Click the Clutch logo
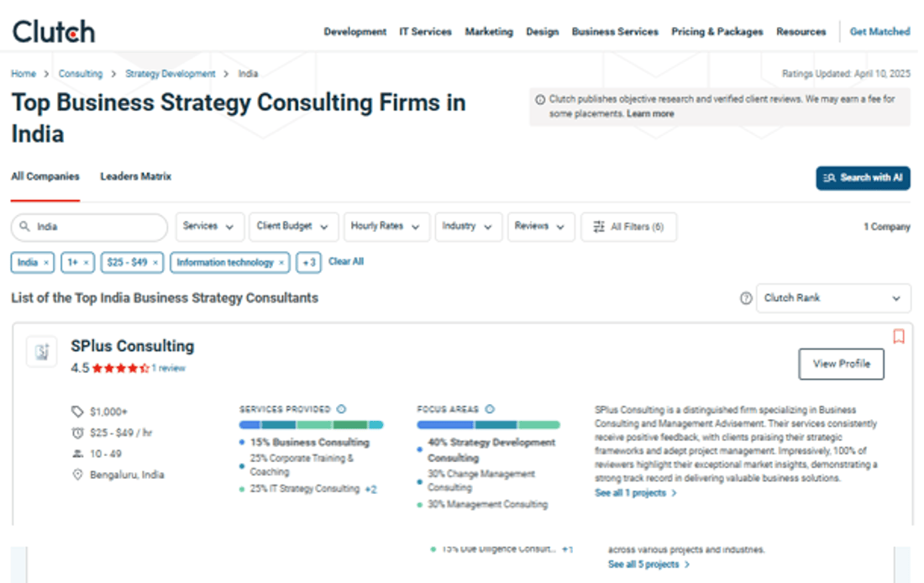 click(x=53, y=32)
